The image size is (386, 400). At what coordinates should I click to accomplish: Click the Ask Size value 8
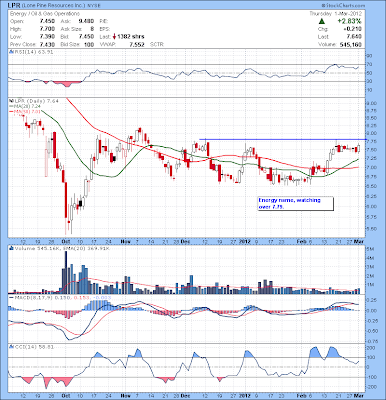(92, 29)
